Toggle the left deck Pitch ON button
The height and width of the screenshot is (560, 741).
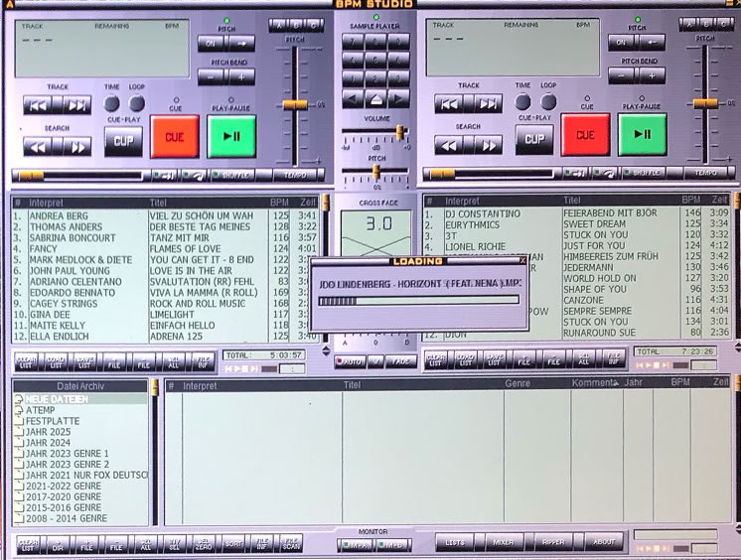pyautogui.click(x=212, y=44)
